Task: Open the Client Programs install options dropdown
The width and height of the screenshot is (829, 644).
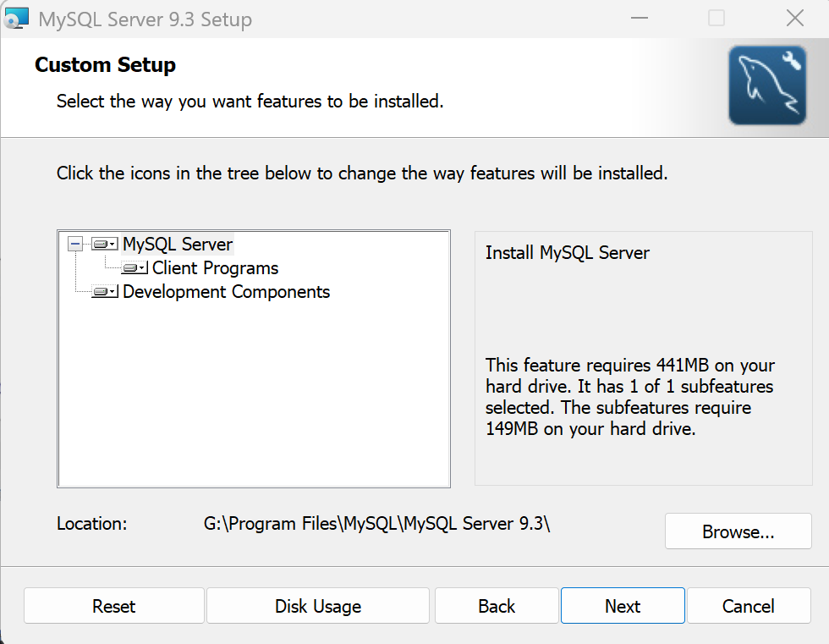Action: click(x=142, y=268)
